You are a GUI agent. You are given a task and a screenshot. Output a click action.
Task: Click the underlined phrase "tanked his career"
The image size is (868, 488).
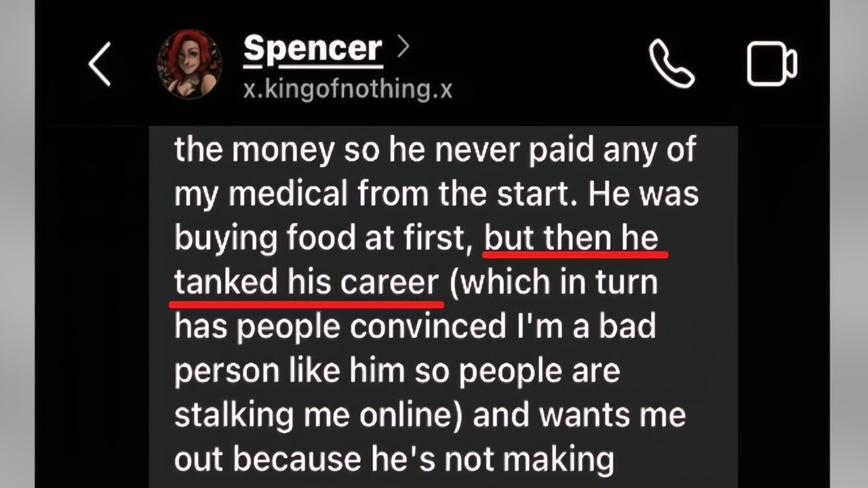pos(307,283)
